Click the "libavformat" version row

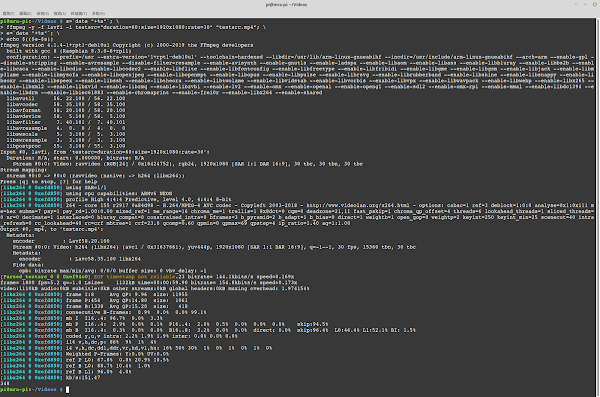click(66, 110)
